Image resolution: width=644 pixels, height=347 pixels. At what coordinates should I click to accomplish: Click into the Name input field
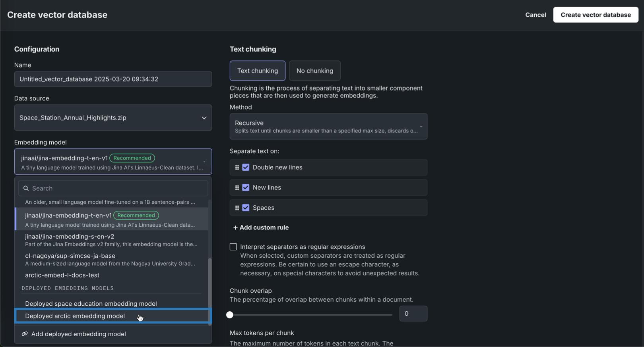(x=113, y=79)
